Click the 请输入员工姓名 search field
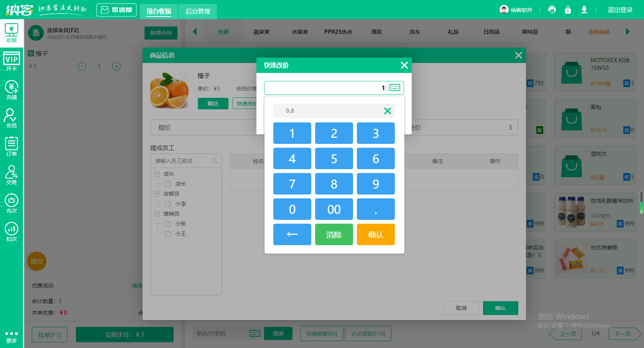The width and height of the screenshot is (644, 348). (x=182, y=161)
